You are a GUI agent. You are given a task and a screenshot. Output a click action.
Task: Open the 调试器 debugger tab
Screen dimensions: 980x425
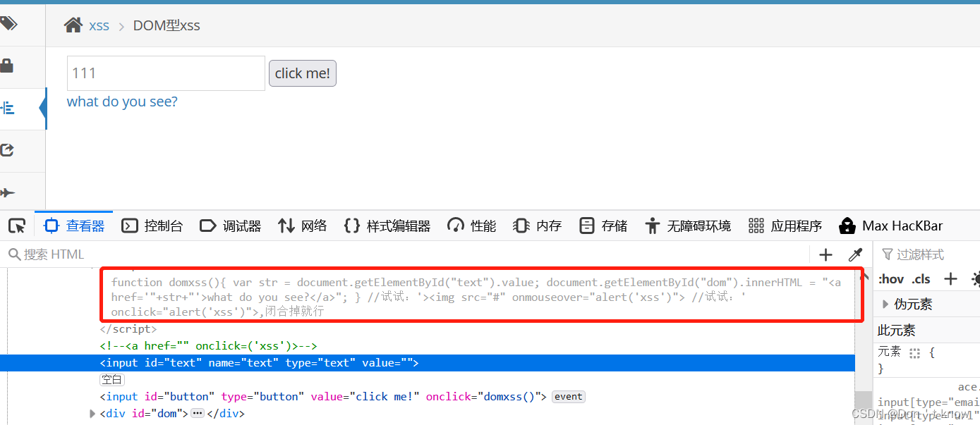[230, 226]
